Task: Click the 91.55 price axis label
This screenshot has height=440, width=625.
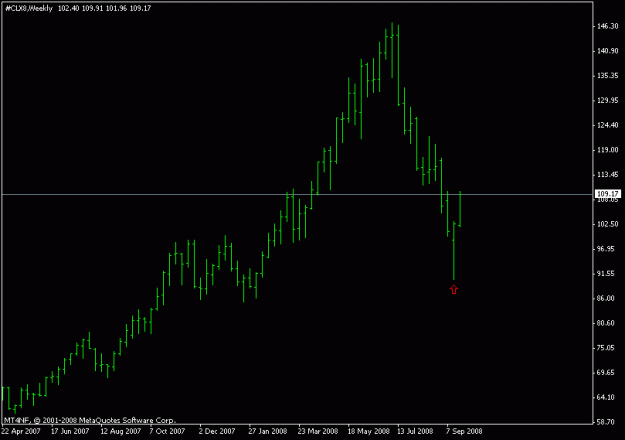Action: 606,273
